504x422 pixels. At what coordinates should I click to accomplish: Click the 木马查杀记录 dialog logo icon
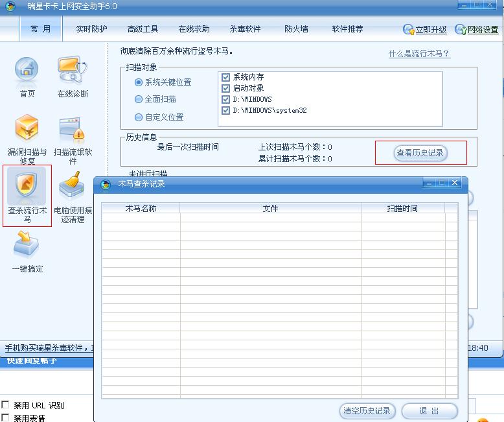click(x=106, y=184)
